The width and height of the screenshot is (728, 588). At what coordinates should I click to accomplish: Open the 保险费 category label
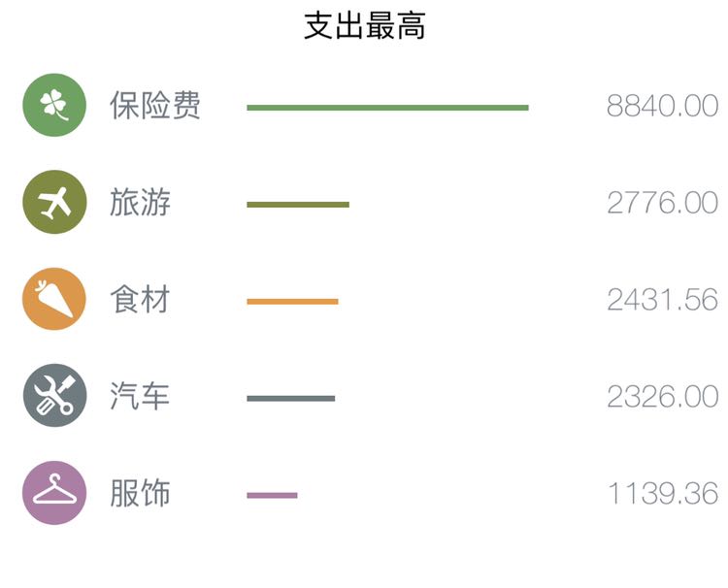tap(155, 106)
